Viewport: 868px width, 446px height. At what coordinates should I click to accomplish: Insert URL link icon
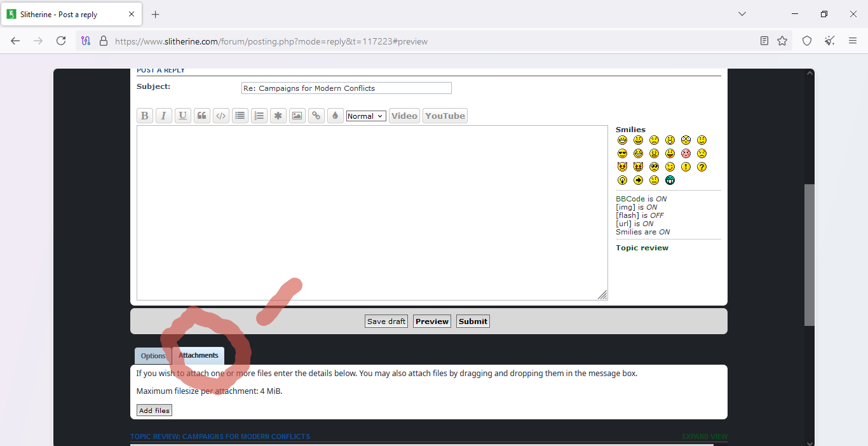click(x=316, y=116)
